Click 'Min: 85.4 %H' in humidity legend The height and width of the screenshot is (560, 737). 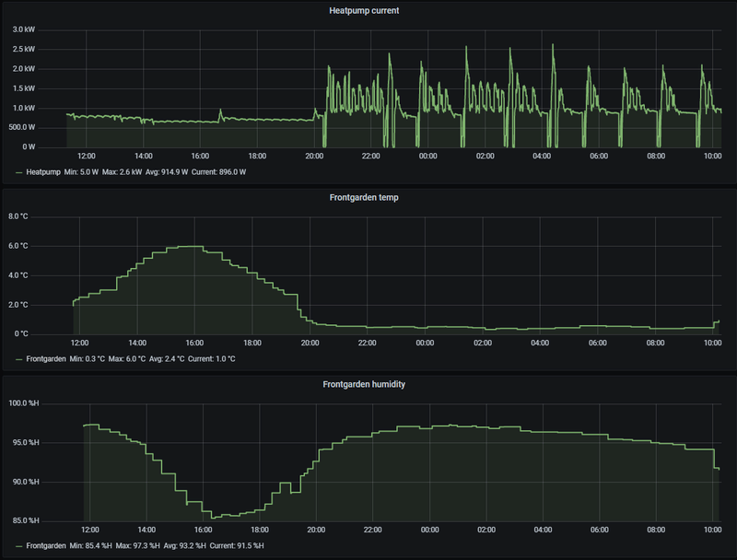(x=90, y=546)
